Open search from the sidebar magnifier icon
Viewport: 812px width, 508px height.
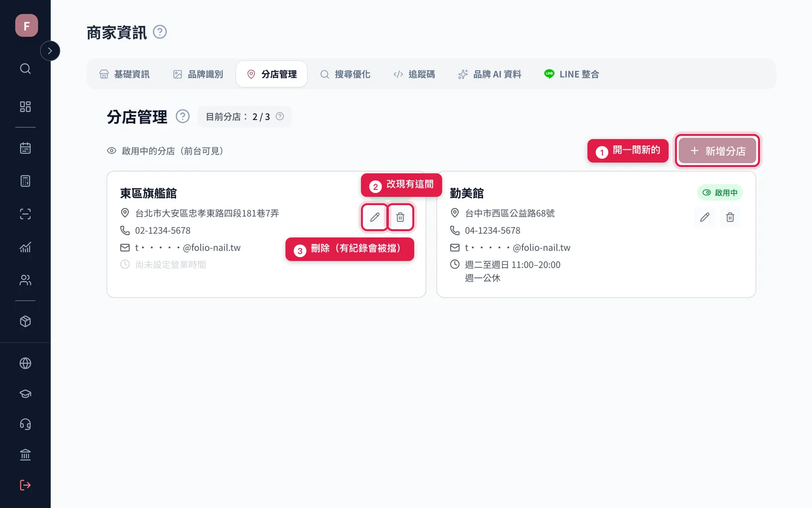(25, 69)
